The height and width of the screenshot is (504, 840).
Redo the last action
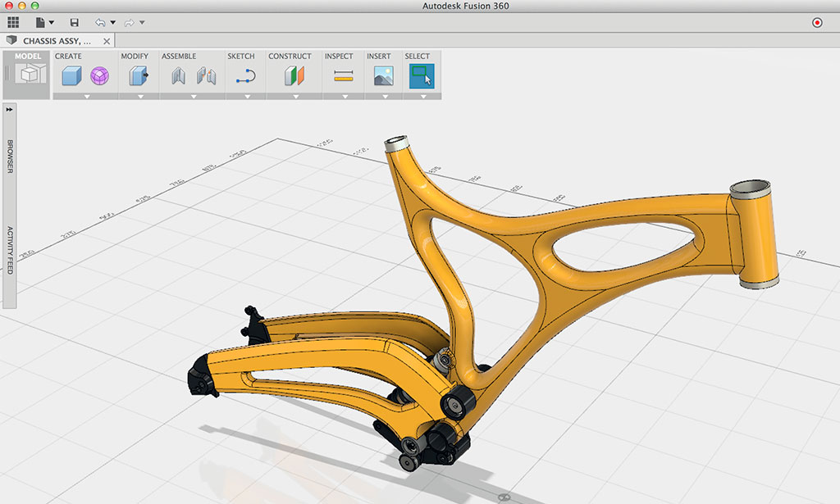[129, 22]
